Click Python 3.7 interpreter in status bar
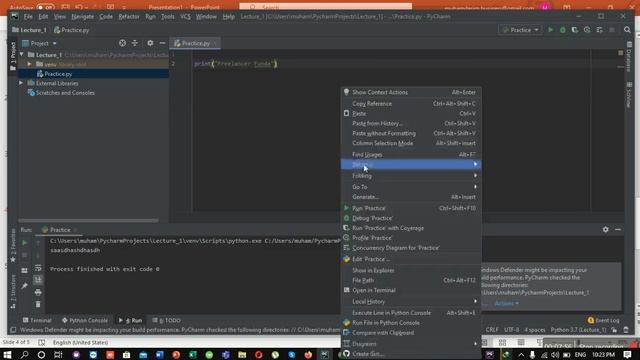The image size is (640, 360). click(578, 330)
